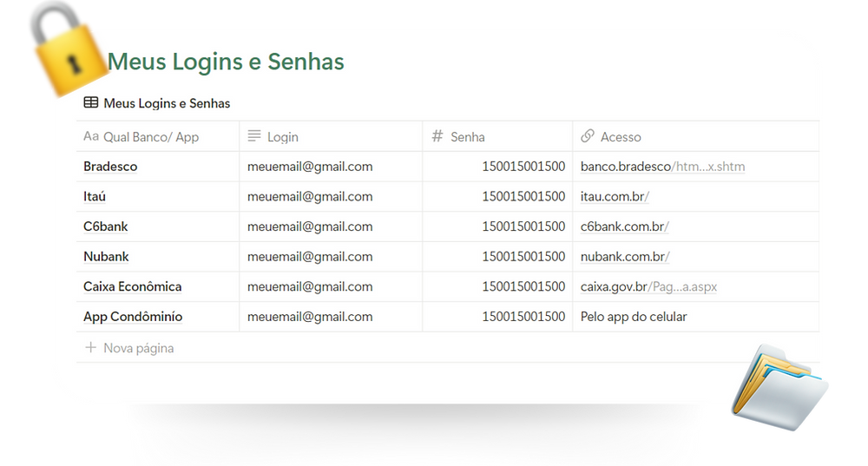Click the lines icon beside Login header
Screen dimensions: 868x466
click(x=254, y=136)
